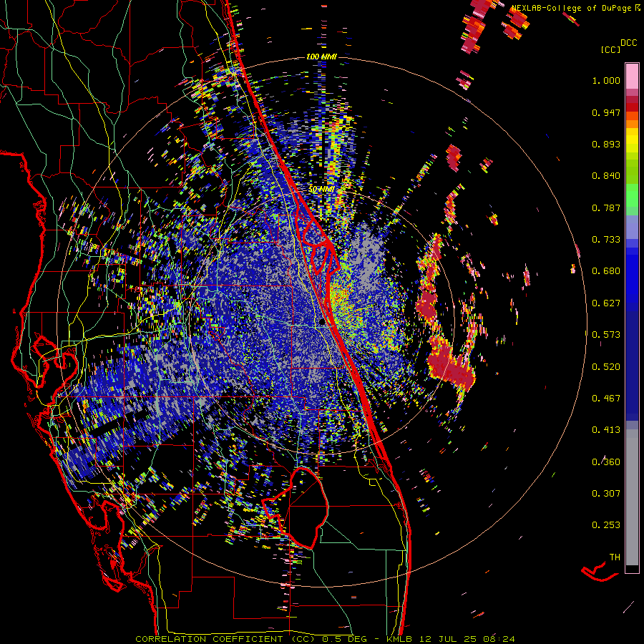Click the [CC] label above the color scale
Image resolution: width=644 pixels, height=644 pixels.
tap(610, 49)
